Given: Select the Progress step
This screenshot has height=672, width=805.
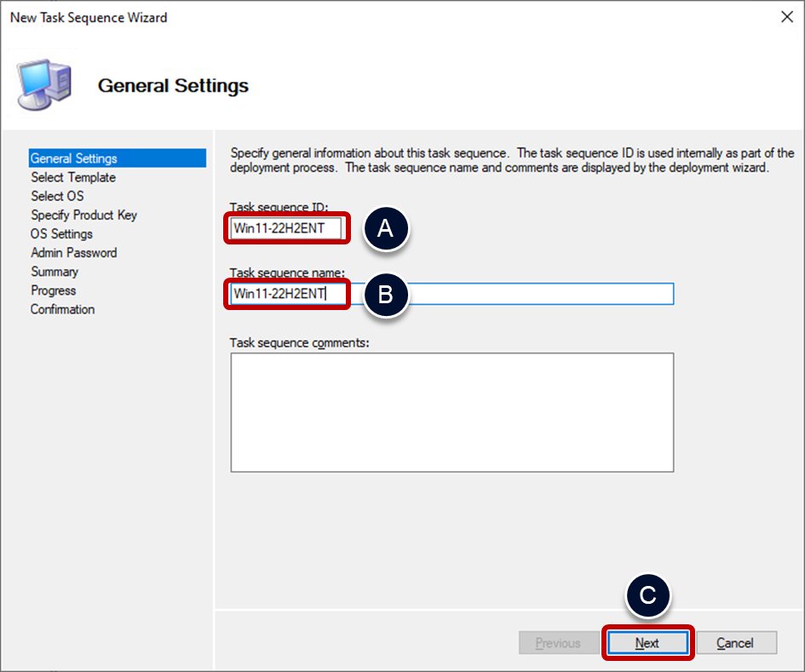Looking at the screenshot, I should (x=53, y=290).
